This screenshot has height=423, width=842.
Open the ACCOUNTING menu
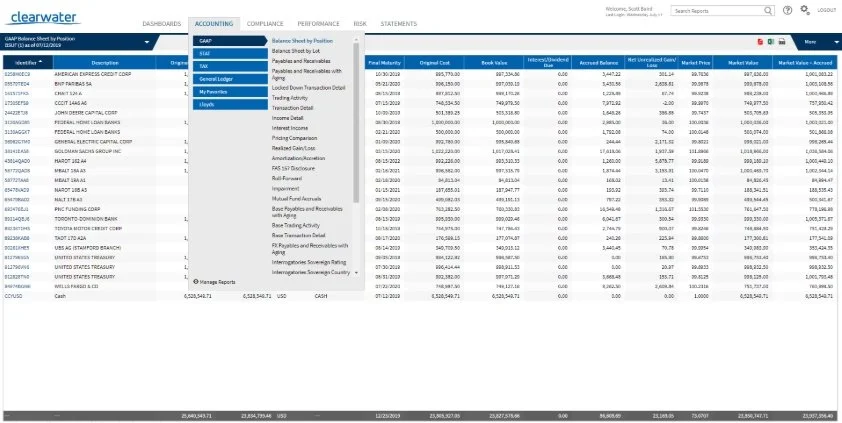214,24
